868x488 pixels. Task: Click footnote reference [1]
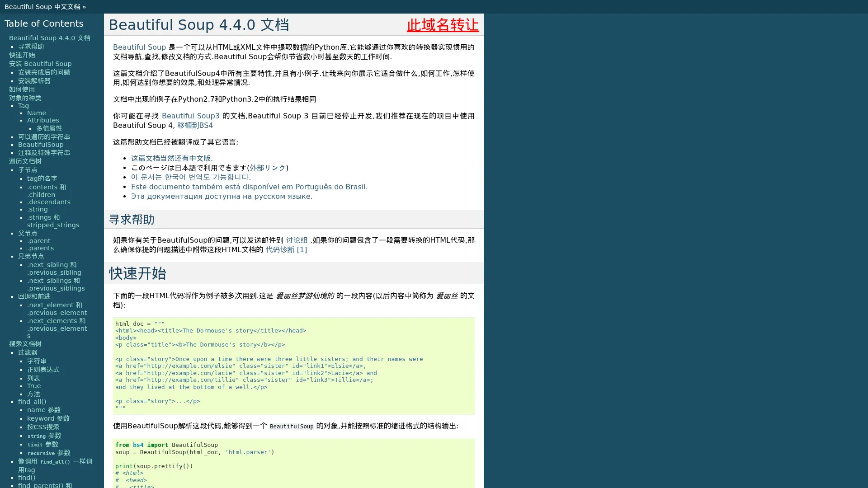tap(302, 249)
